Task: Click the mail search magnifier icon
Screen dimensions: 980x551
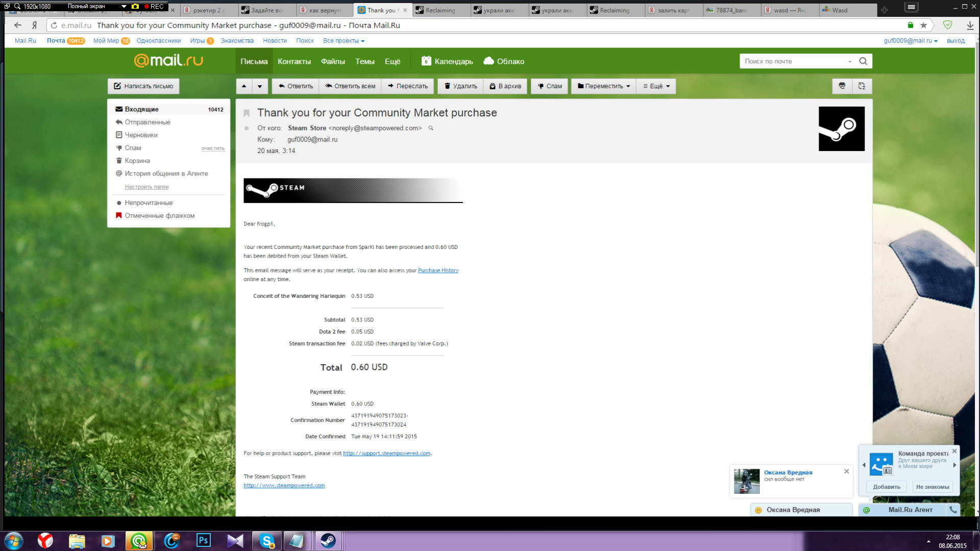Action: (863, 61)
